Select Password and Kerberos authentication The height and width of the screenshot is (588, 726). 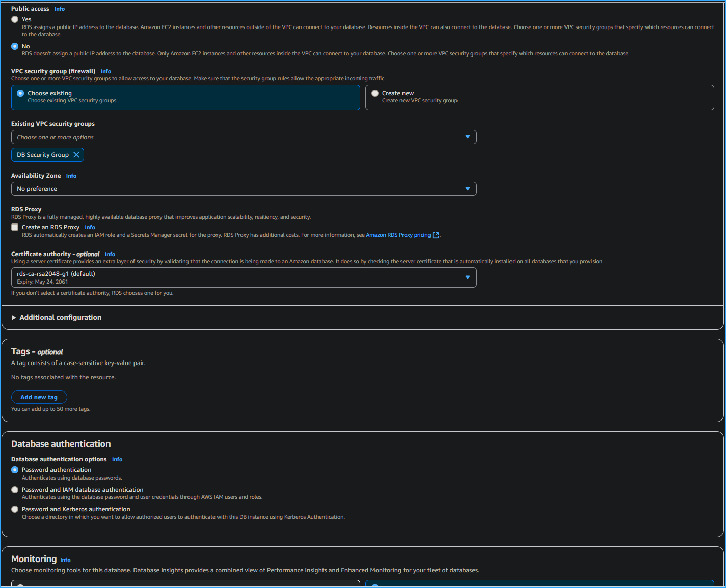pyautogui.click(x=14, y=509)
